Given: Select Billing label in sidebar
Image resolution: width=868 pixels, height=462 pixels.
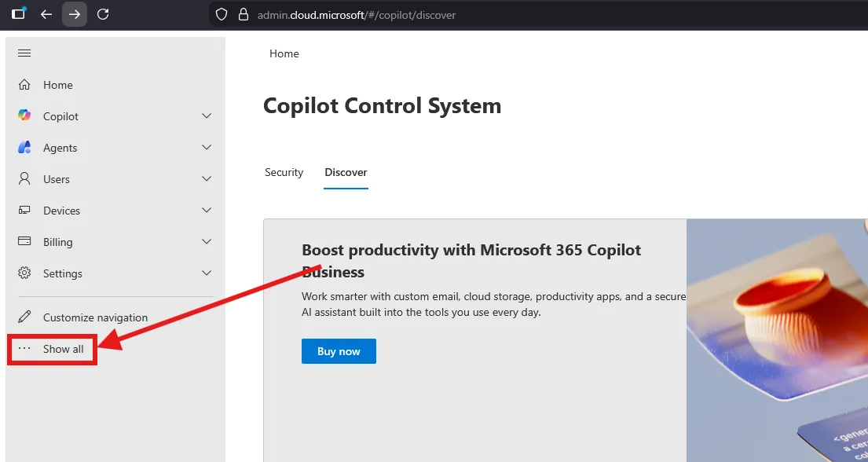Looking at the screenshot, I should [58, 242].
